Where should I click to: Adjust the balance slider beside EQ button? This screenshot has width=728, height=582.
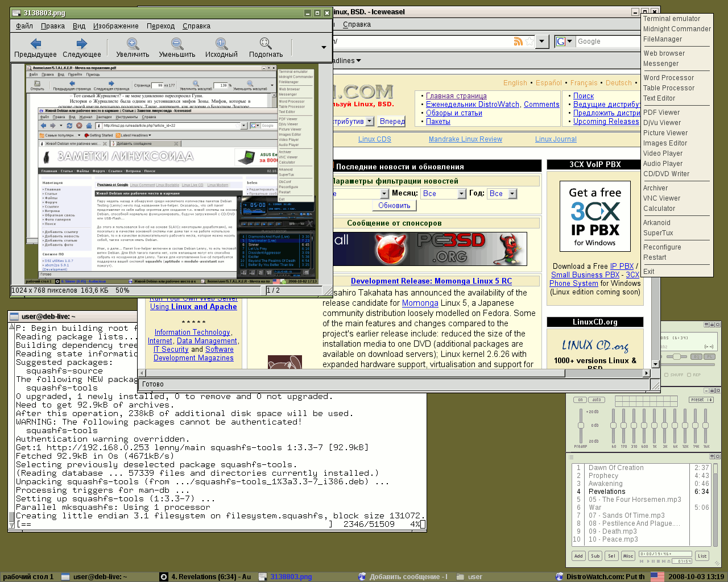[676, 357]
